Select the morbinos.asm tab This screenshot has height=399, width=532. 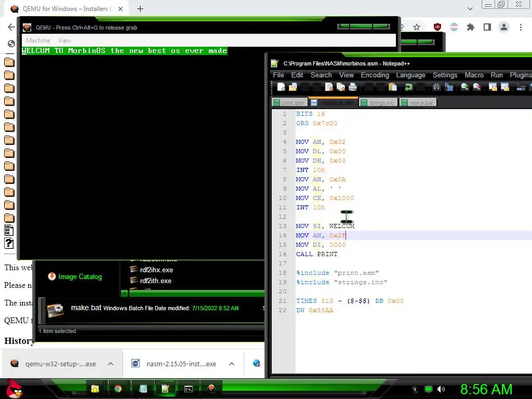(333, 102)
